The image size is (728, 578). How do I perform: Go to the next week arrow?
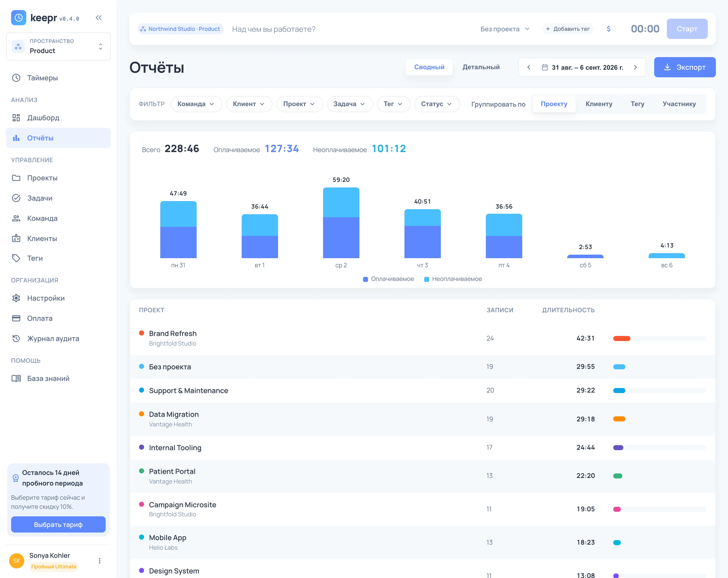[635, 67]
